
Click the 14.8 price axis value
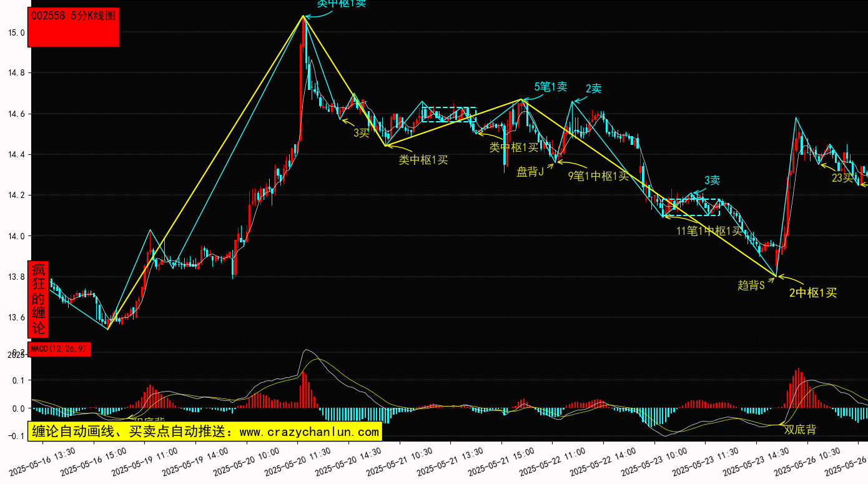point(17,73)
